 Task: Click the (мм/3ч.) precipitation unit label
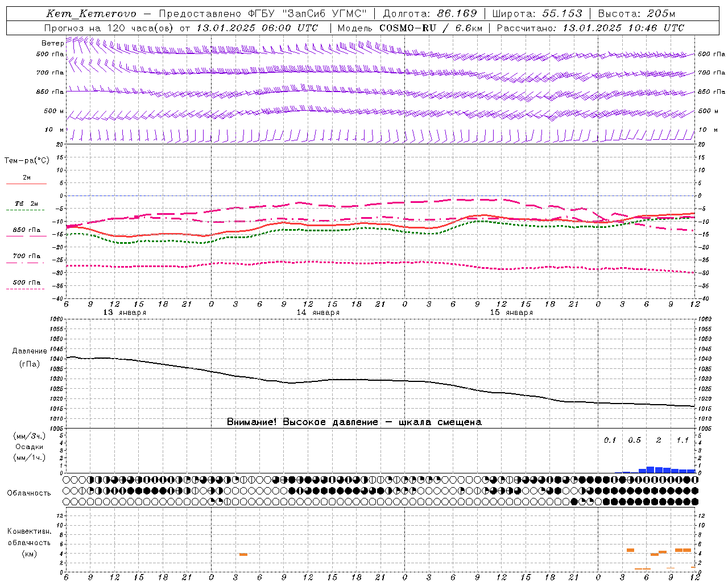coord(30,436)
